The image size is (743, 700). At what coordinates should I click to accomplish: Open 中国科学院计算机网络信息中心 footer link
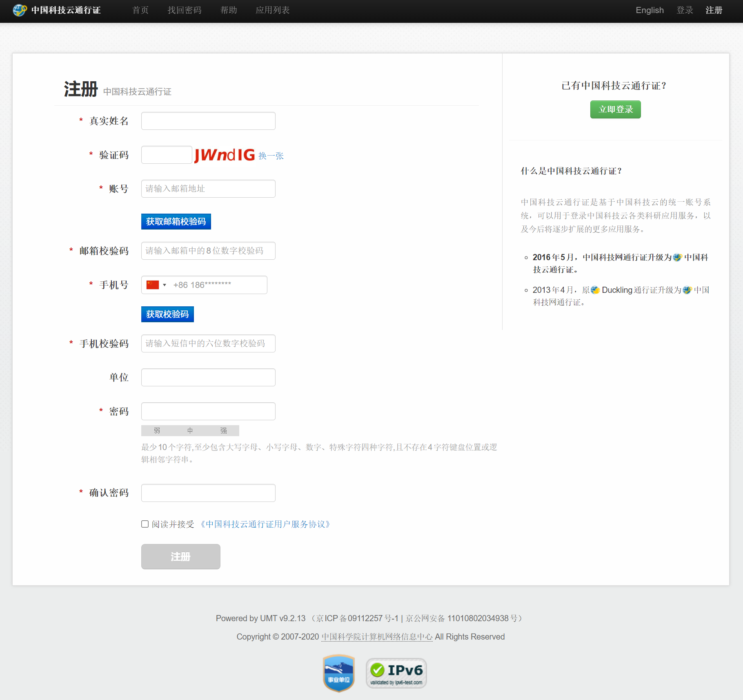coord(377,637)
